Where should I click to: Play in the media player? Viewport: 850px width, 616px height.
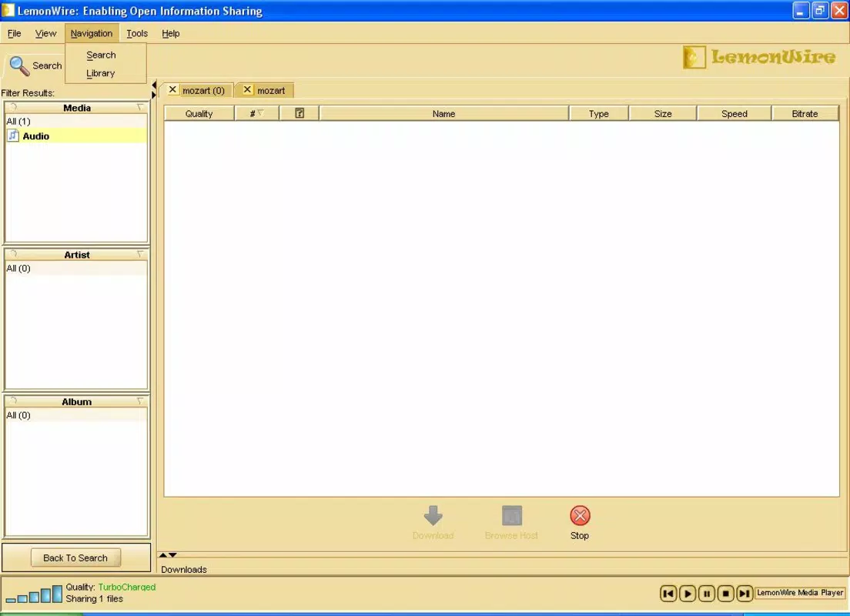(688, 593)
